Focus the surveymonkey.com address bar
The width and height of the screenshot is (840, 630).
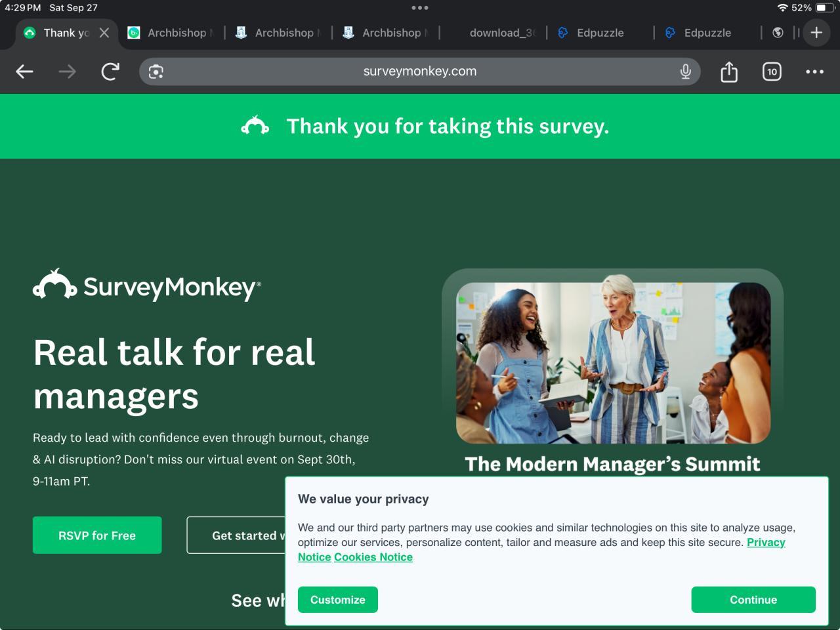(x=420, y=72)
